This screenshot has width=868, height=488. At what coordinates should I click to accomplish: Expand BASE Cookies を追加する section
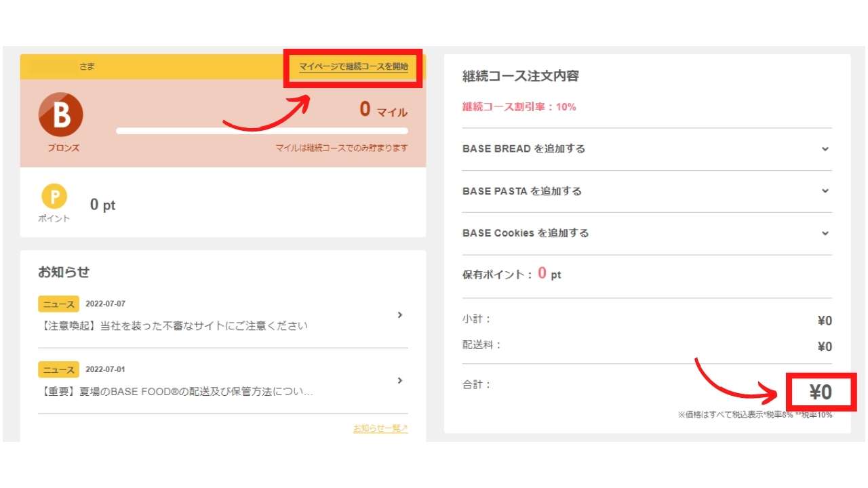point(647,233)
